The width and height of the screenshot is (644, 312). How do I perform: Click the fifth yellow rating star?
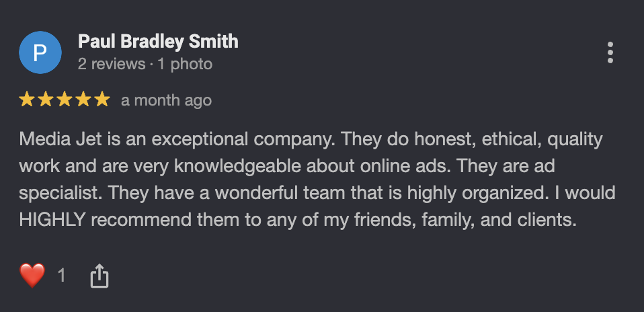[x=102, y=100]
